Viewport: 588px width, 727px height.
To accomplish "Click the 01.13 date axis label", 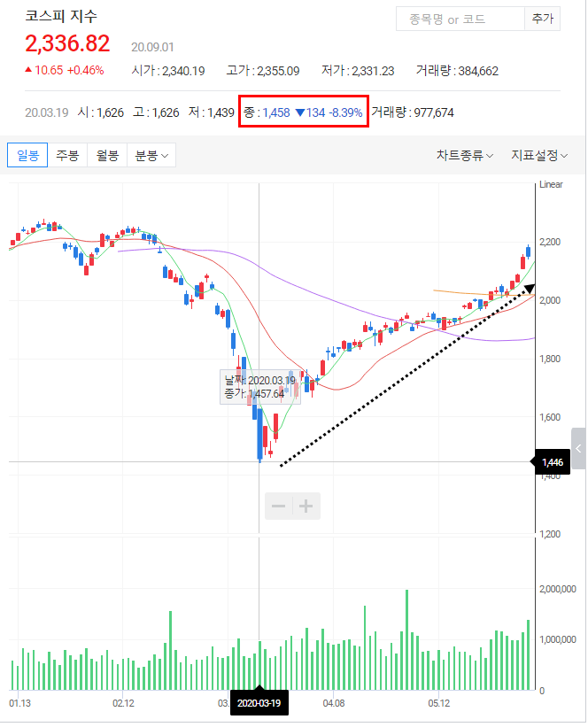I will pyautogui.click(x=19, y=703).
